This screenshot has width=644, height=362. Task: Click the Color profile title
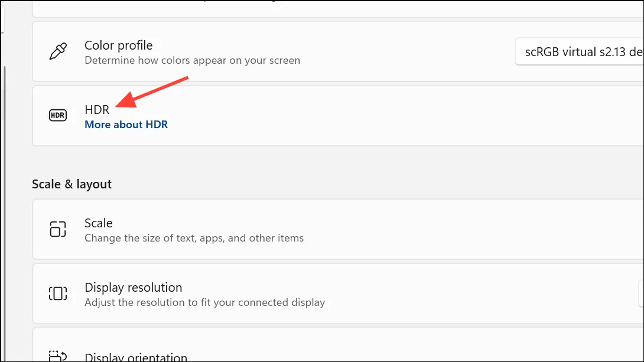118,45
